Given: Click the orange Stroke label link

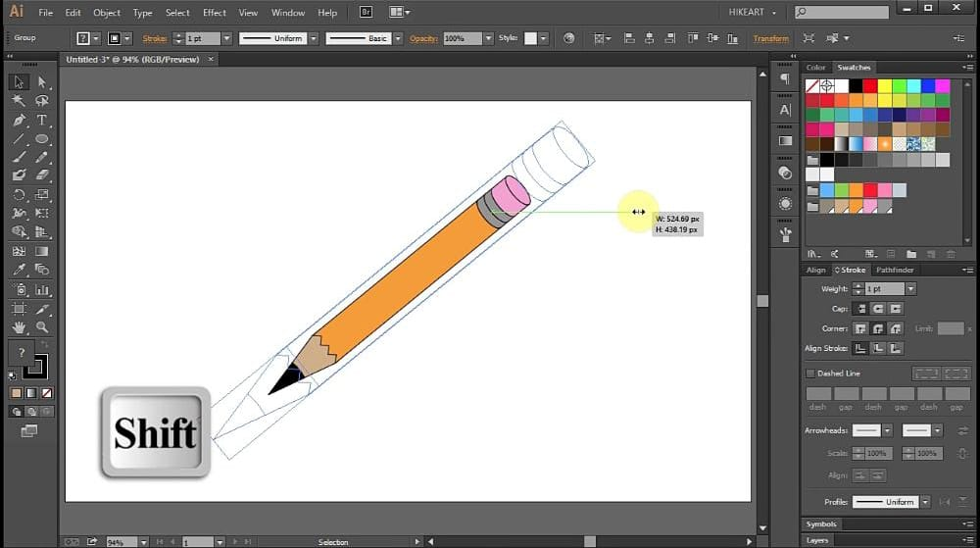Looking at the screenshot, I should click(155, 39).
